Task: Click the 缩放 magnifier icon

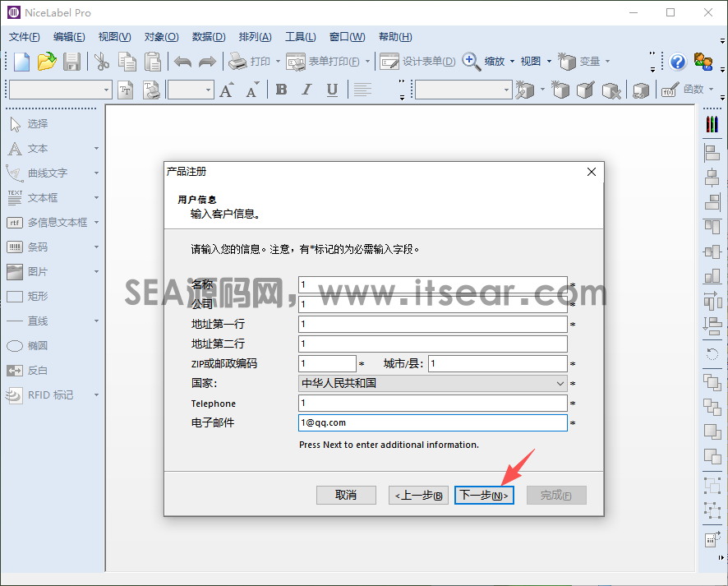Action: point(471,62)
